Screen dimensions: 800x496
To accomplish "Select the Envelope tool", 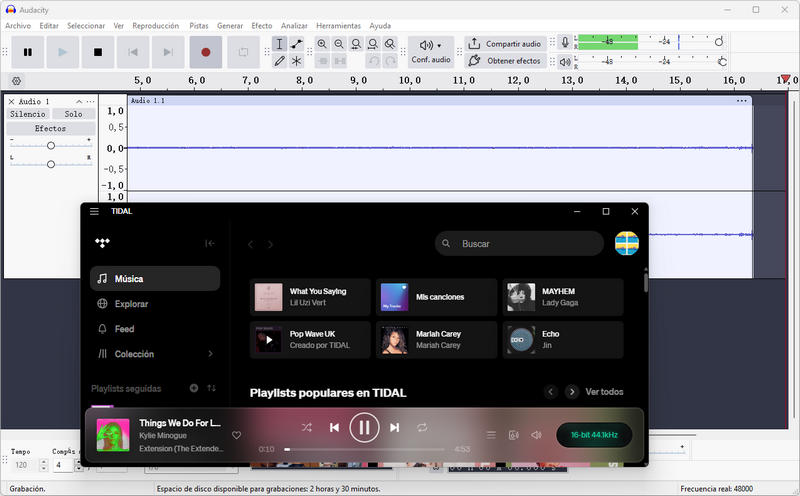I will (296, 44).
